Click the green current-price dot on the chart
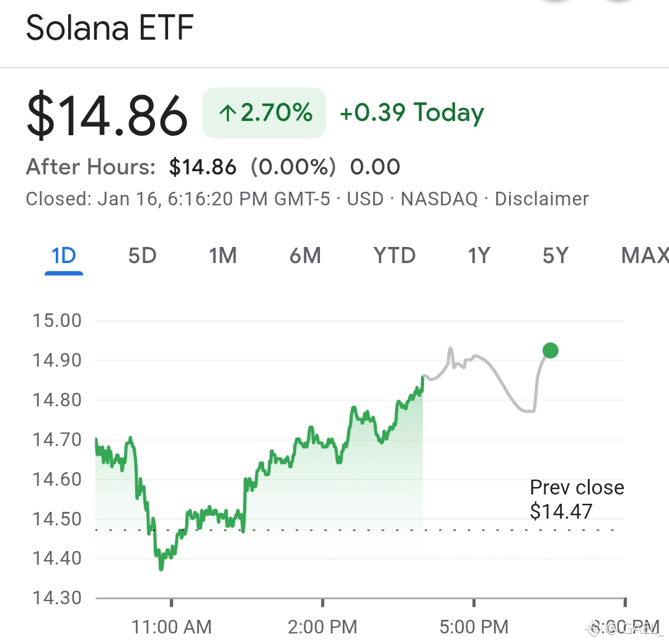 tap(550, 351)
